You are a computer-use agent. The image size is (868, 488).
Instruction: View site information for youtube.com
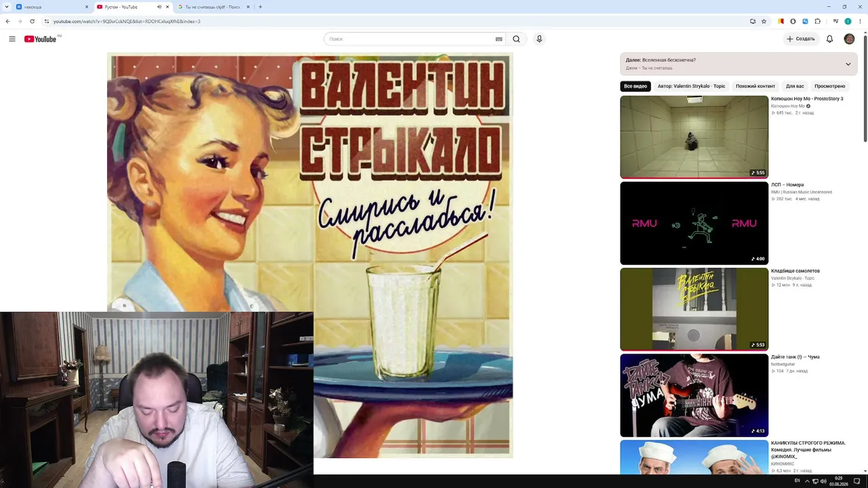pos(47,21)
